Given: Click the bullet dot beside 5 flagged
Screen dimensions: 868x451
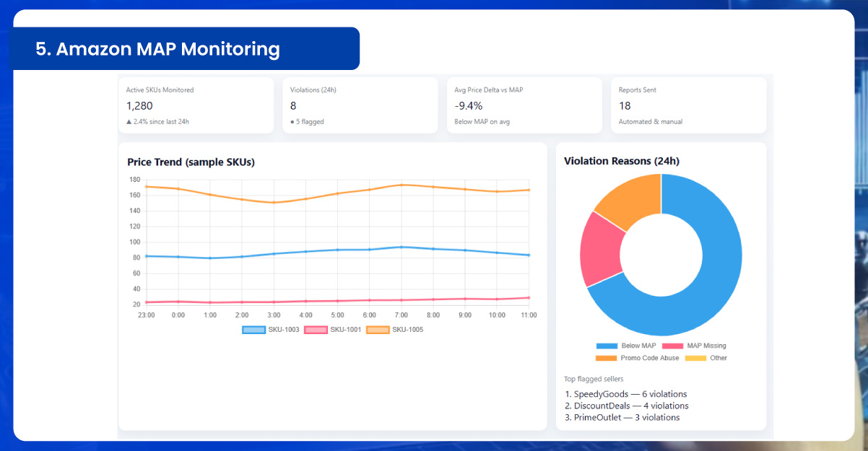Looking at the screenshot, I should 292,122.
